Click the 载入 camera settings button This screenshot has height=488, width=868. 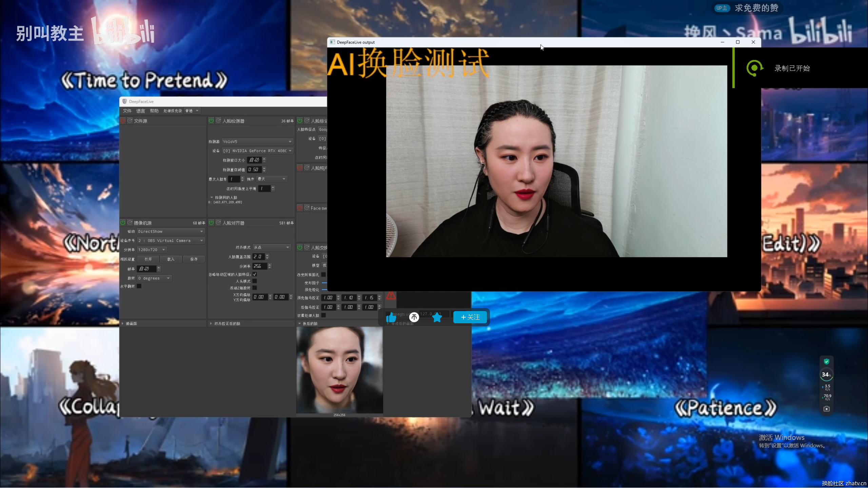point(171,259)
